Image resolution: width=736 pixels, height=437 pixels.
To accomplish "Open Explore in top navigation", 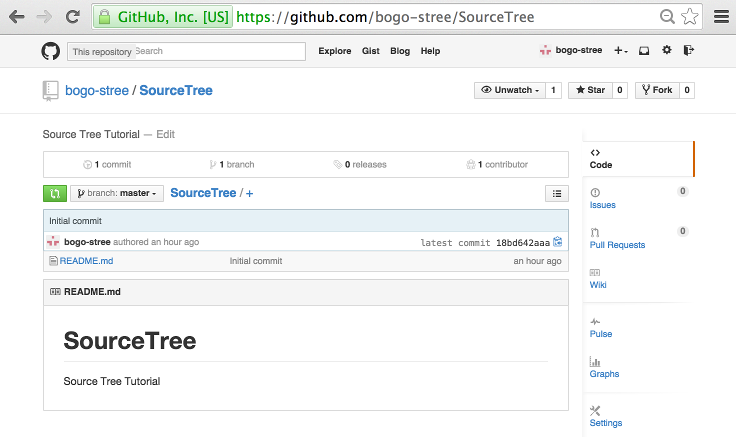I will tap(335, 51).
